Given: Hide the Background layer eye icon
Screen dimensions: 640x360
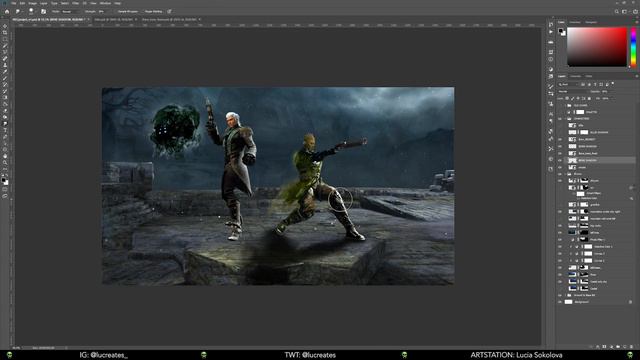Looking at the screenshot, I should click(x=560, y=302).
